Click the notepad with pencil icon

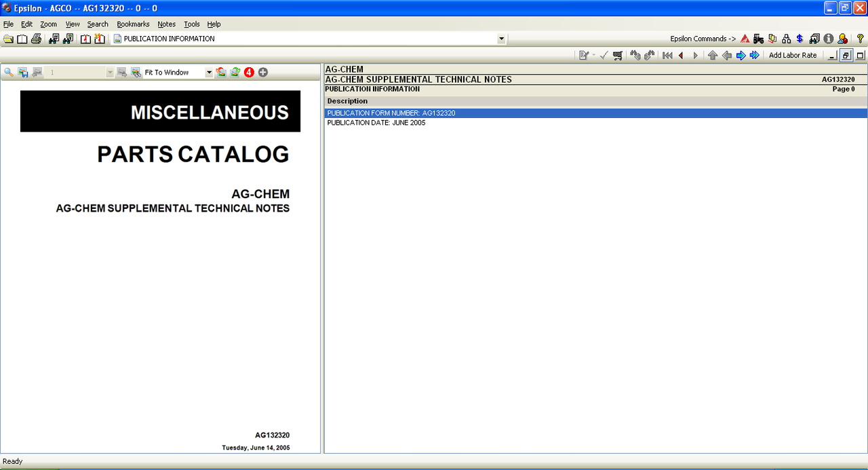[583, 56]
